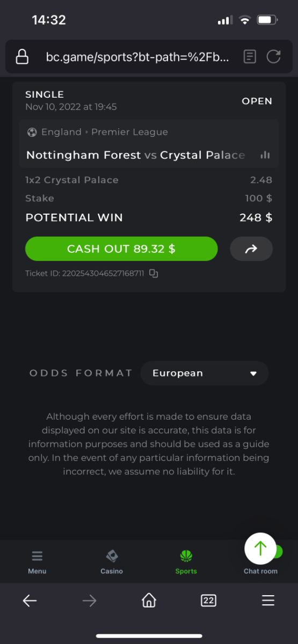Open match statistics bar chart icon
The height and width of the screenshot is (644, 298).
[265, 155]
